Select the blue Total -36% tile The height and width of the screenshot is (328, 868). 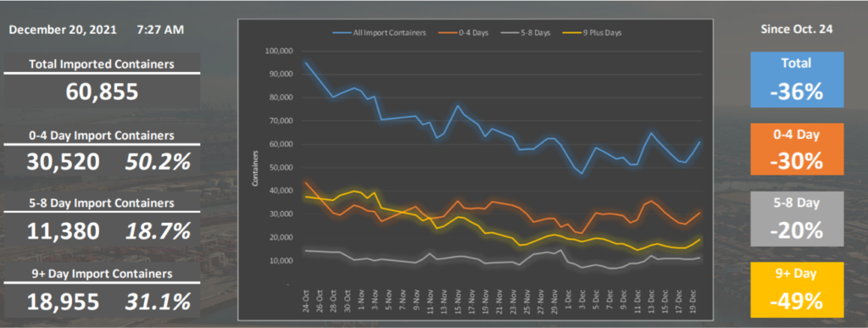pos(797,80)
